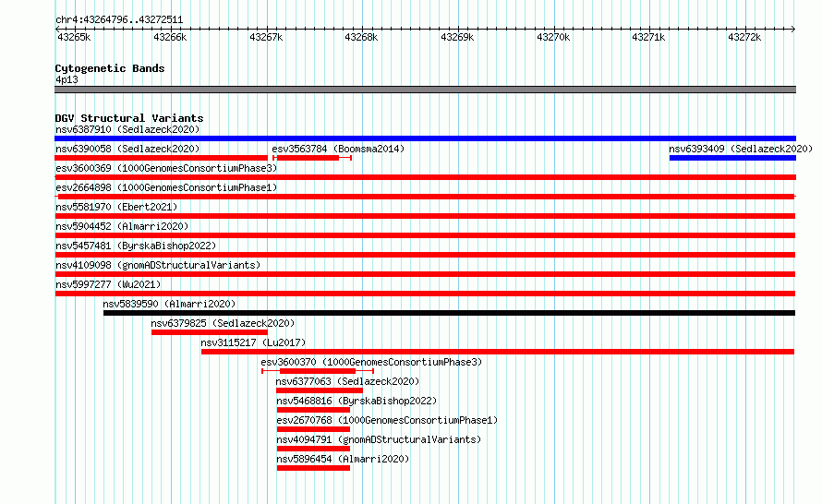The height and width of the screenshot is (504, 822).
Task: Click the gray 4p13 cytogenetic band bar
Action: (x=425, y=90)
